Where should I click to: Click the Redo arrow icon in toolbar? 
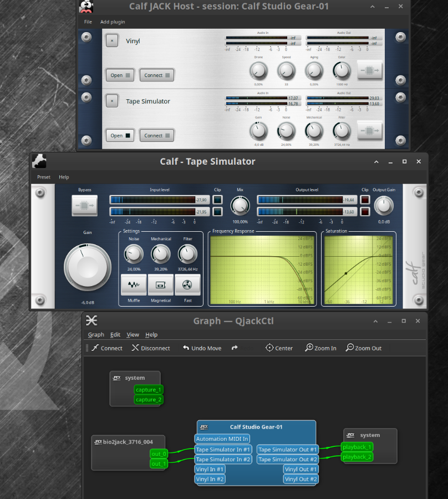[x=235, y=348]
